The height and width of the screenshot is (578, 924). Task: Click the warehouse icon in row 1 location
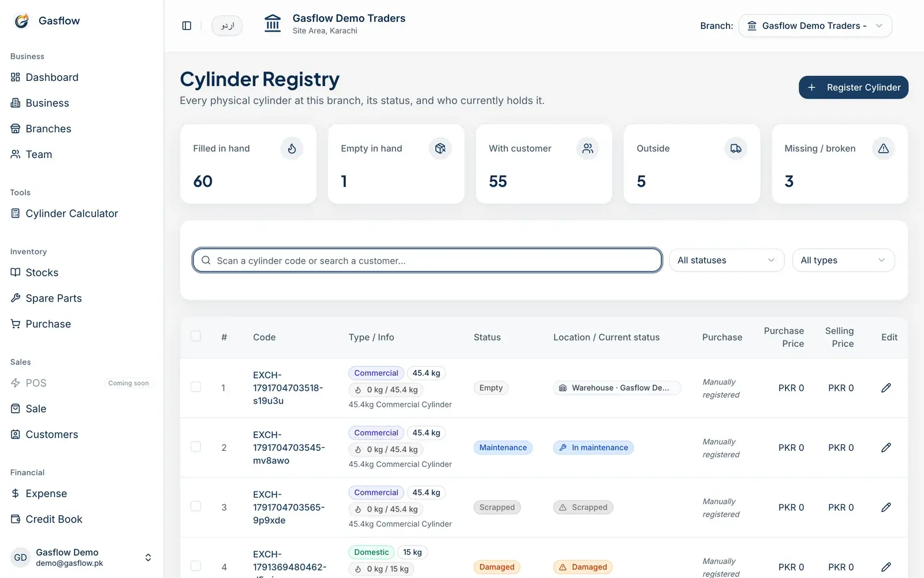(x=562, y=388)
